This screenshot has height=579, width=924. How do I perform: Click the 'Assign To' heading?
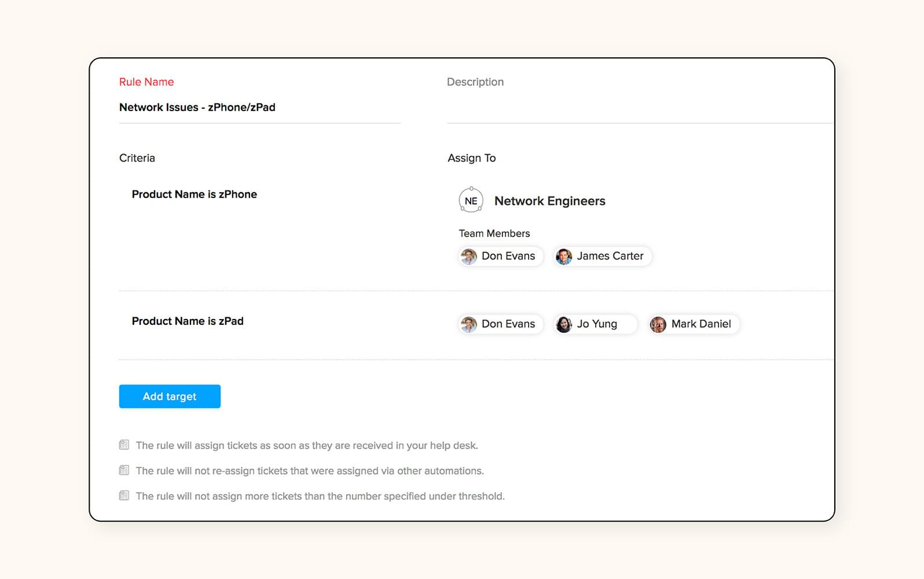click(472, 158)
